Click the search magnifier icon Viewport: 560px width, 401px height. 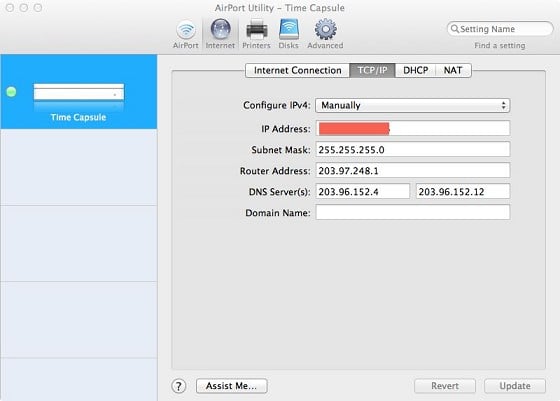click(x=454, y=29)
